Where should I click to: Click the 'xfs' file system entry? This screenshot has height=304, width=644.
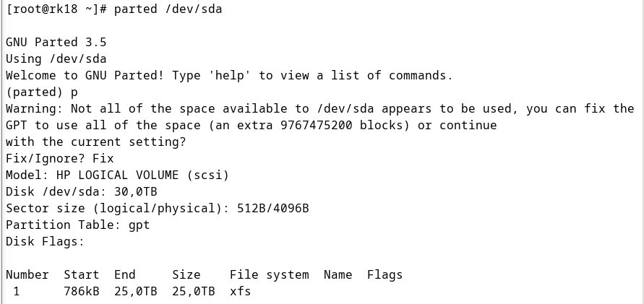[x=240, y=291]
